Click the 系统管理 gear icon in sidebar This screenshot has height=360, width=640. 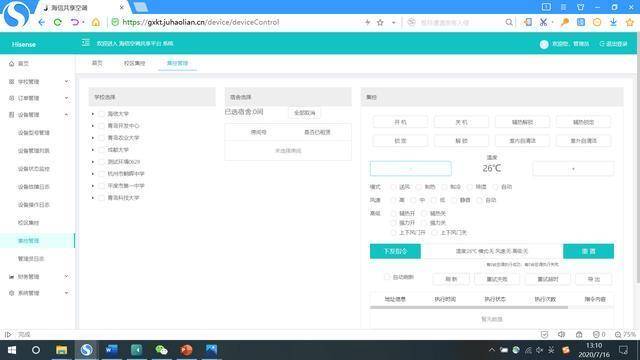[11, 293]
